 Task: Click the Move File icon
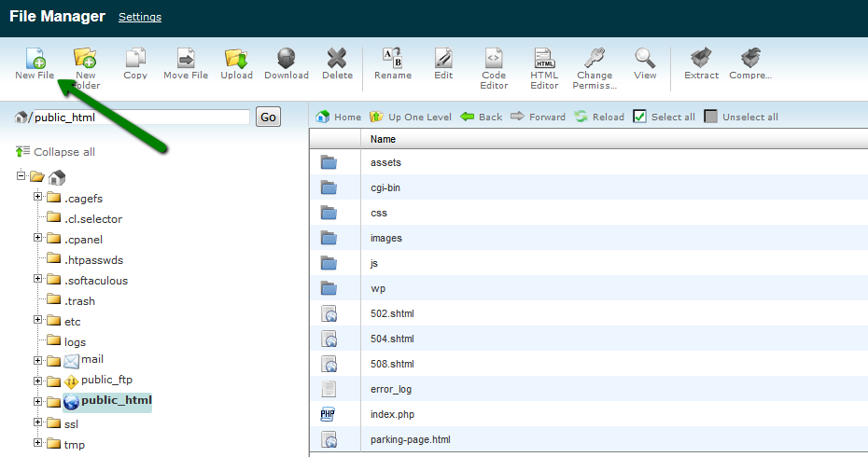click(x=186, y=60)
